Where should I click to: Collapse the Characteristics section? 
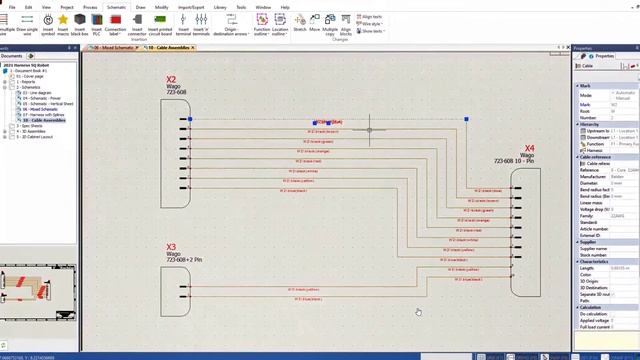(x=578, y=261)
